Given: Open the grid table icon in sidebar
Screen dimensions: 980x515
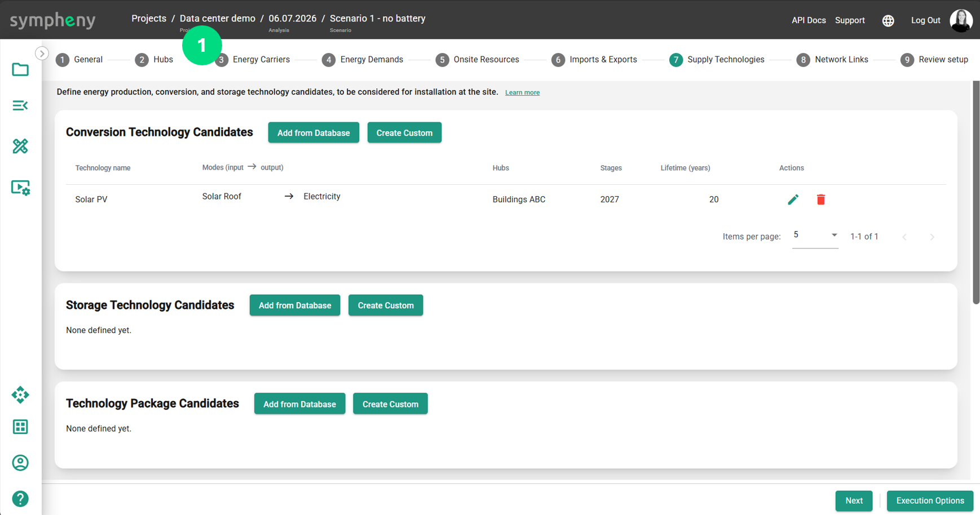Looking at the screenshot, I should point(20,427).
